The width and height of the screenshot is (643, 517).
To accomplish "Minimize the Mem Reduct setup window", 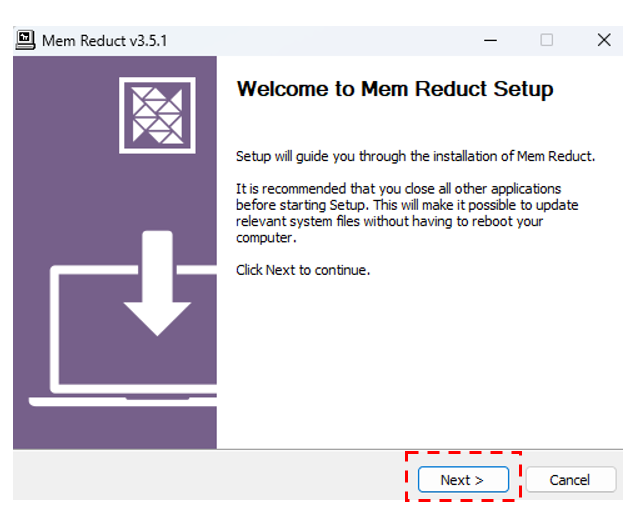I will point(490,40).
